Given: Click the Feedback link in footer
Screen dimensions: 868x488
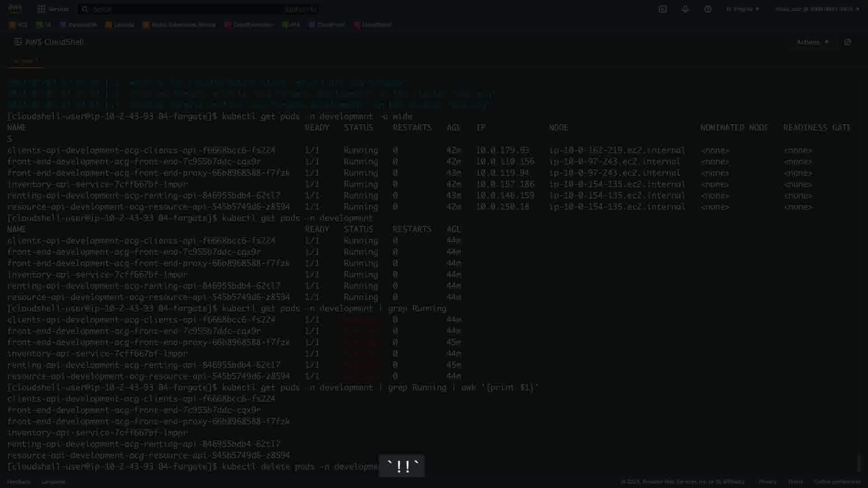Looking at the screenshot, I should [19, 482].
